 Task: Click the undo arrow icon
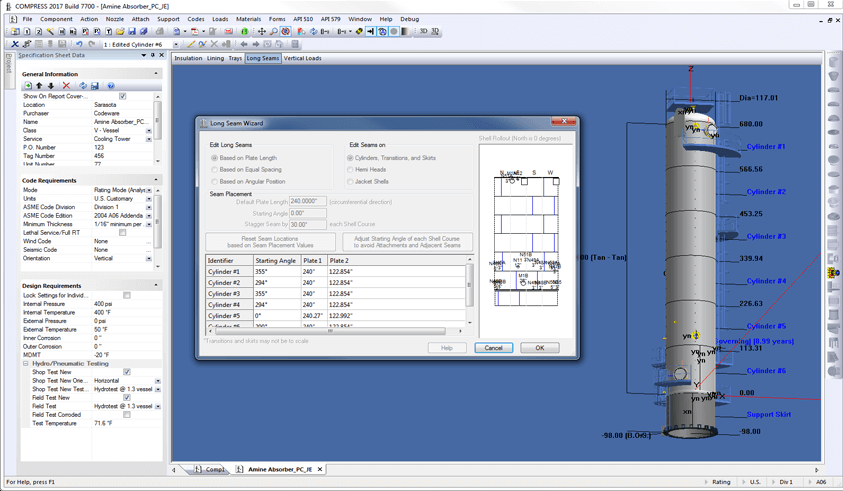click(x=79, y=44)
